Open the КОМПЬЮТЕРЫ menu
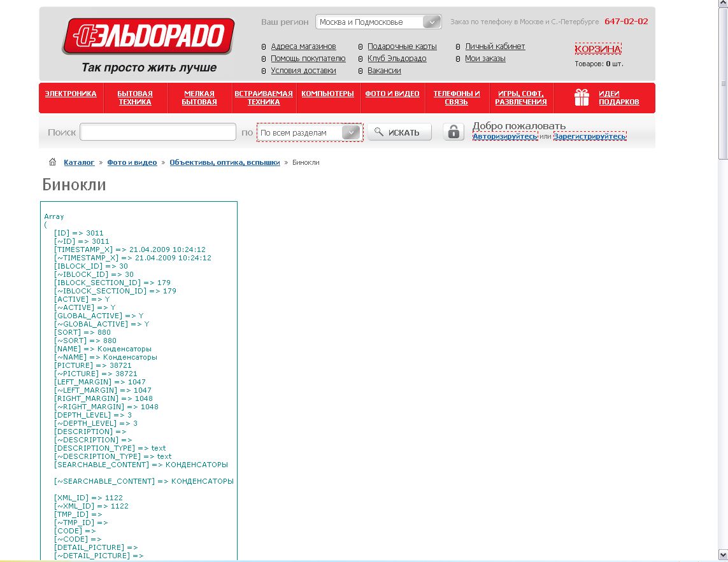Viewport: 728px width, 562px height. (x=327, y=94)
